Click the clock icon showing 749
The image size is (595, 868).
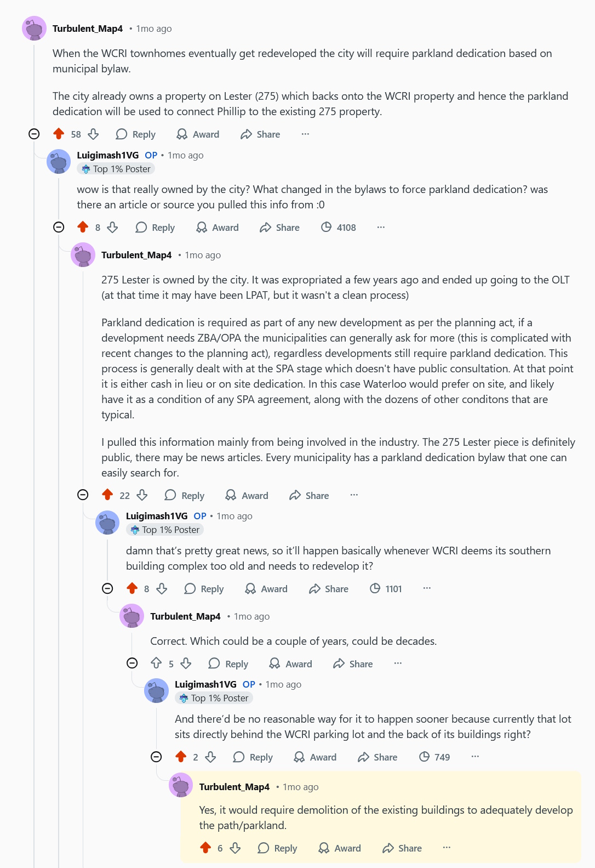click(x=424, y=757)
